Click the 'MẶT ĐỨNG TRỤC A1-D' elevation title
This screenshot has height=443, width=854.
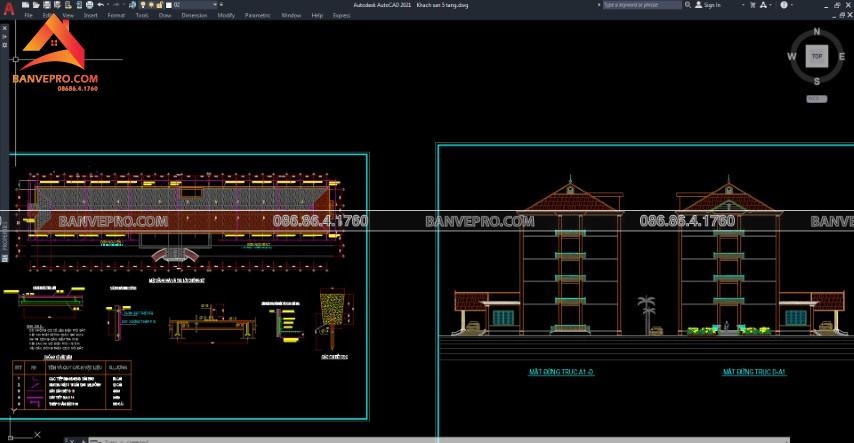561,372
